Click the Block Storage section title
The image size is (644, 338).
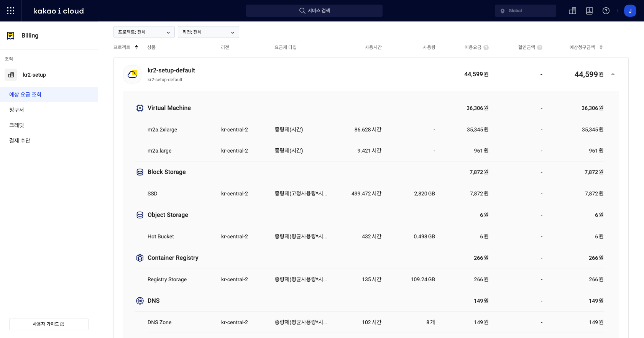[x=167, y=172]
